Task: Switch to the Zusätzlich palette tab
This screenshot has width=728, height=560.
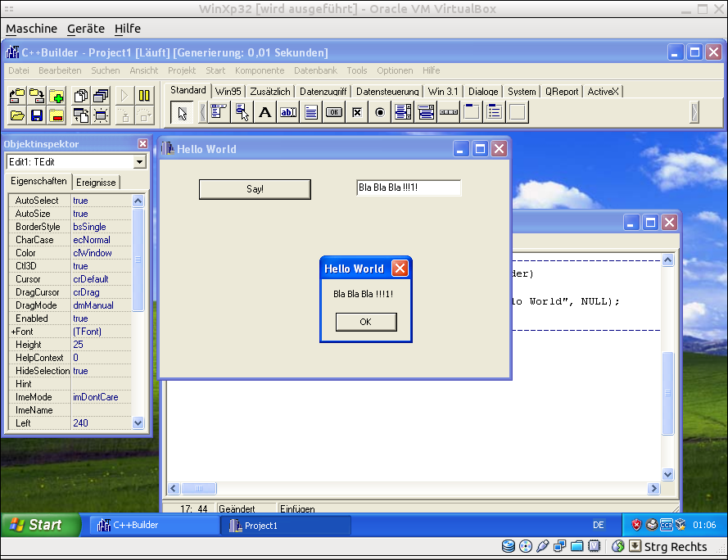Action: (x=269, y=92)
